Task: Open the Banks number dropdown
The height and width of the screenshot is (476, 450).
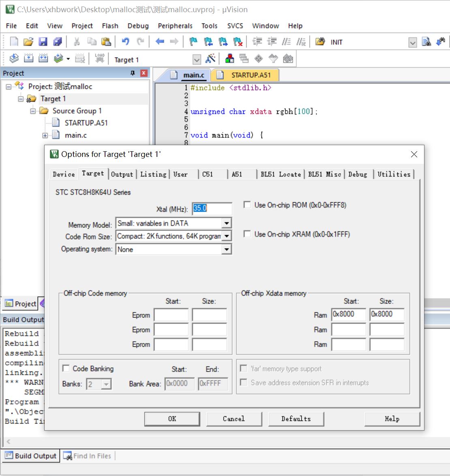Action: coord(106,384)
